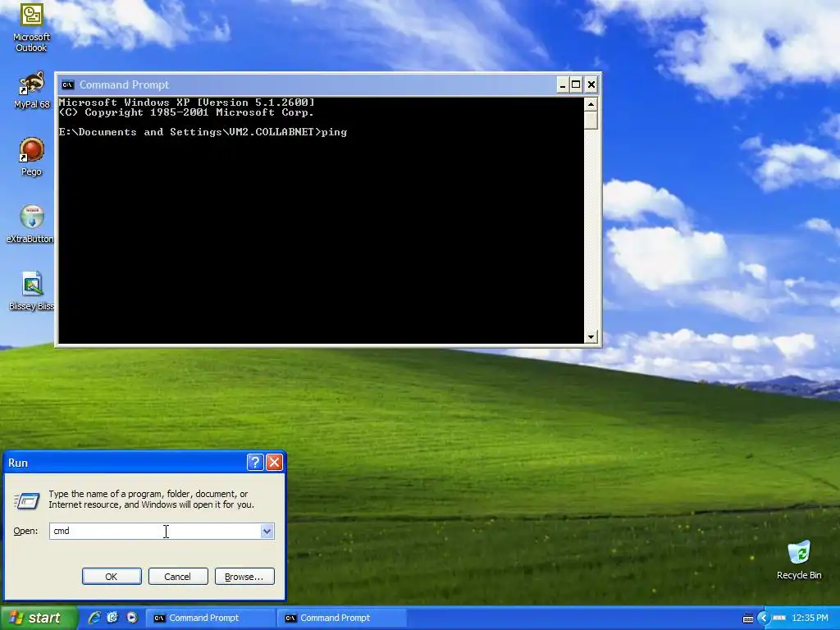Click the Run dialog help question button
Viewport: 840px width, 630px height.
255,463
